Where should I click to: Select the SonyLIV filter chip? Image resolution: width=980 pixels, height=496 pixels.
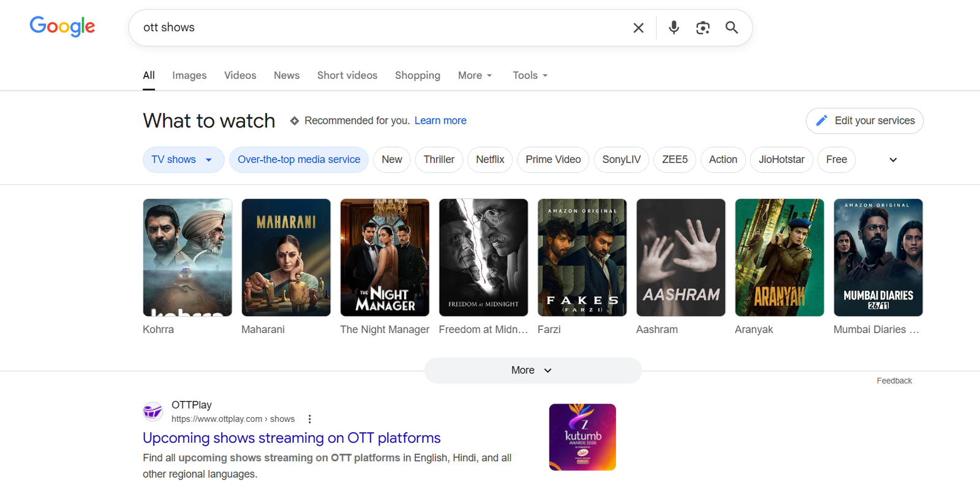point(621,160)
